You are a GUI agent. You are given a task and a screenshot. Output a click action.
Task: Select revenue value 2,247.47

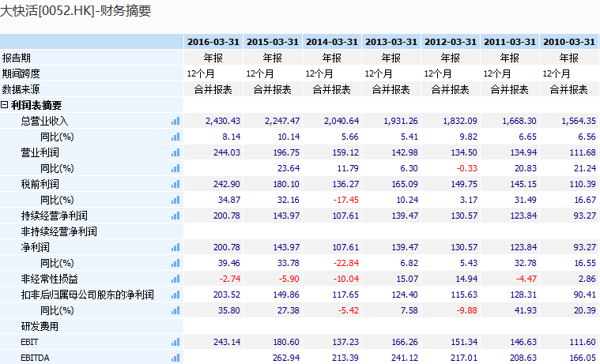(282, 122)
